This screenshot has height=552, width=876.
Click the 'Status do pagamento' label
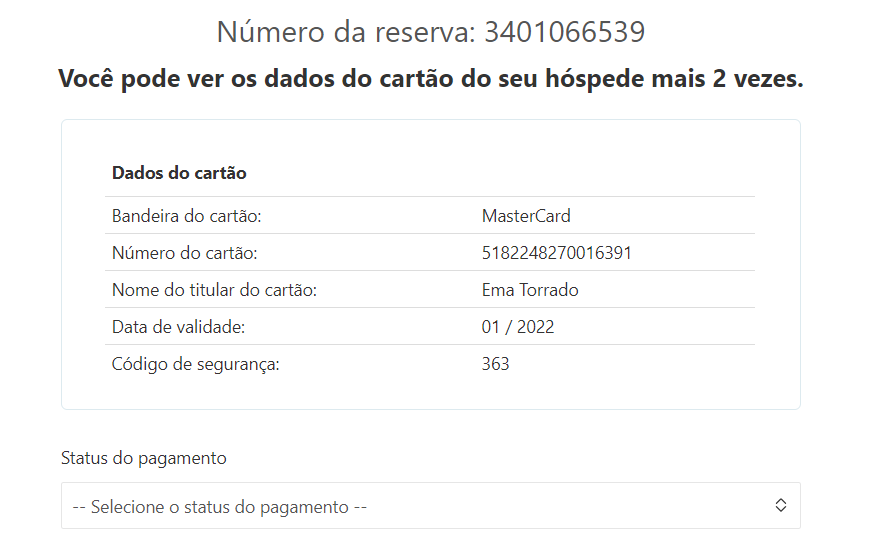(144, 458)
